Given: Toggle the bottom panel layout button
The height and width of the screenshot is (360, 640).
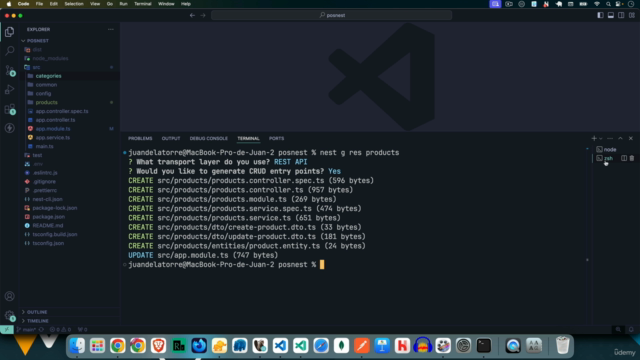Looking at the screenshot, I should 611,15.
